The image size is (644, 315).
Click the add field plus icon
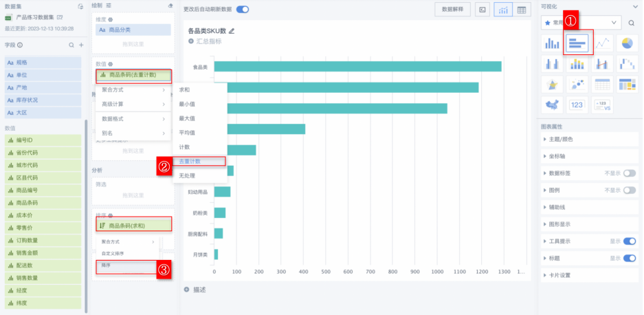coord(81,45)
